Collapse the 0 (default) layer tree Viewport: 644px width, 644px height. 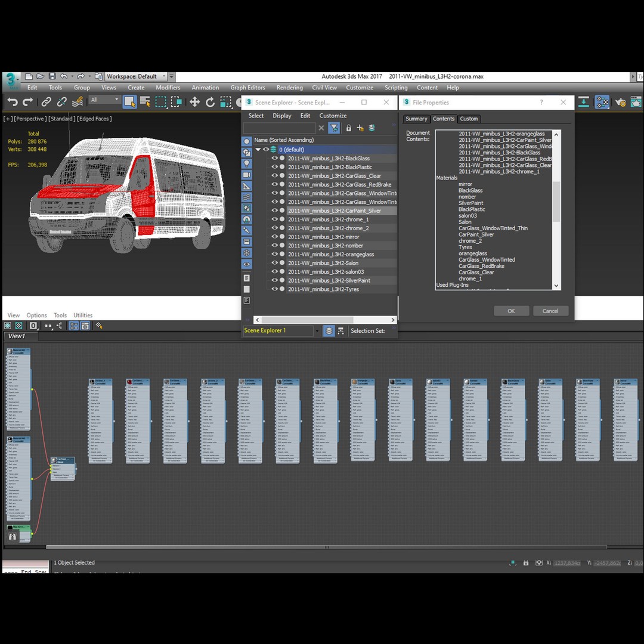click(x=258, y=150)
